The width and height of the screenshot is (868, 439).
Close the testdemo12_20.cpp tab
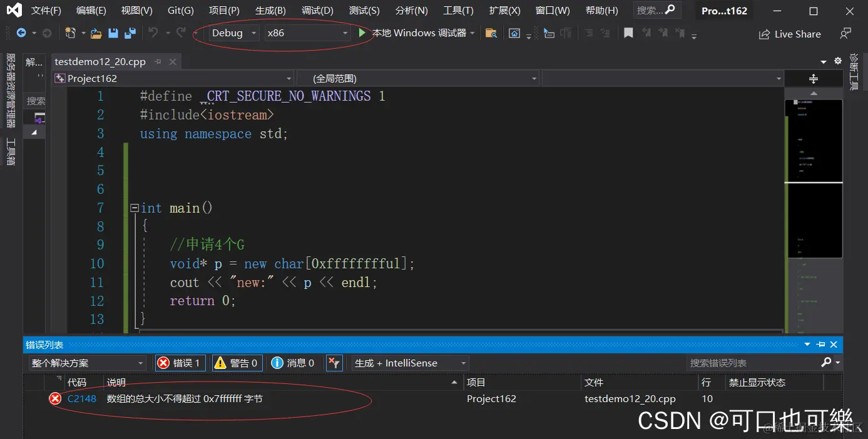click(173, 61)
